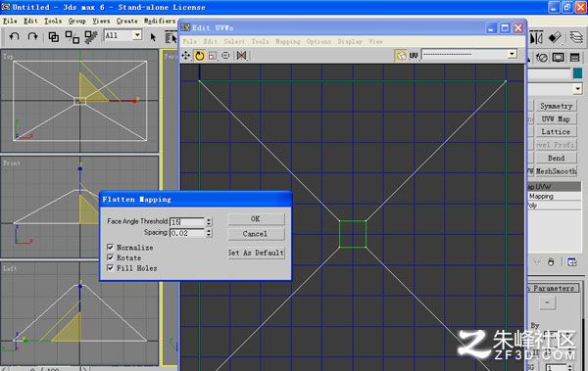Open the Modifier List dropdown in command panel
588x371 pixels.
pyautogui.click(x=577, y=89)
